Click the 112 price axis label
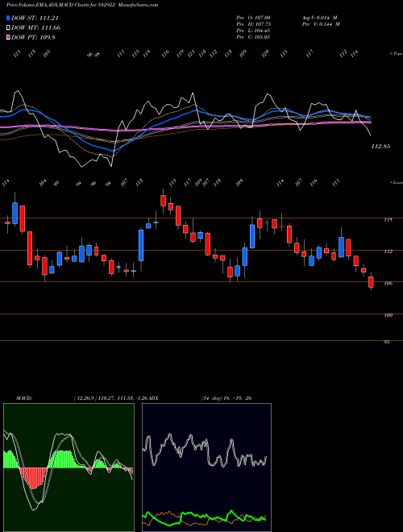 click(388, 251)
